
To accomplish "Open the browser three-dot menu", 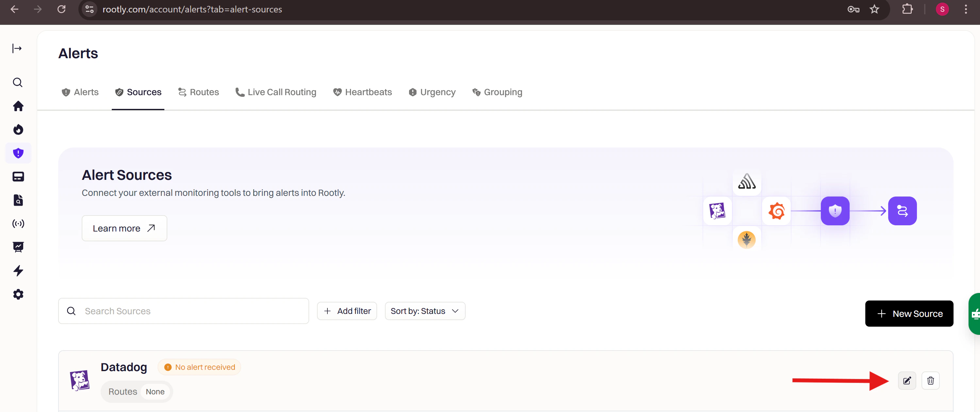I will point(966,9).
